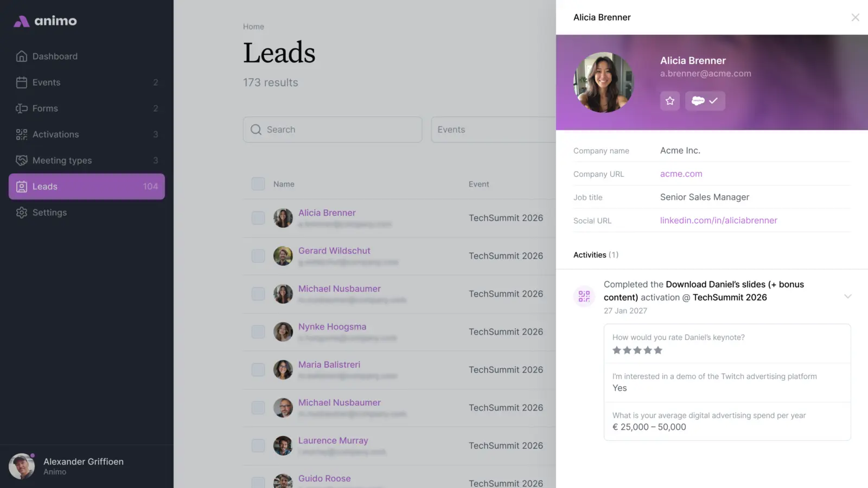The width and height of the screenshot is (868, 488).
Task: Open the Meeting types section
Action: (x=62, y=160)
